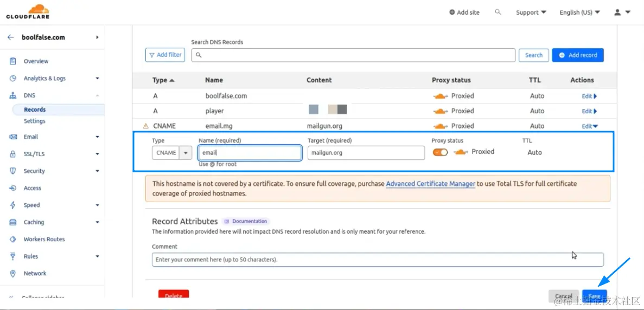Click the Search button
The image size is (644, 310).
[x=534, y=55]
